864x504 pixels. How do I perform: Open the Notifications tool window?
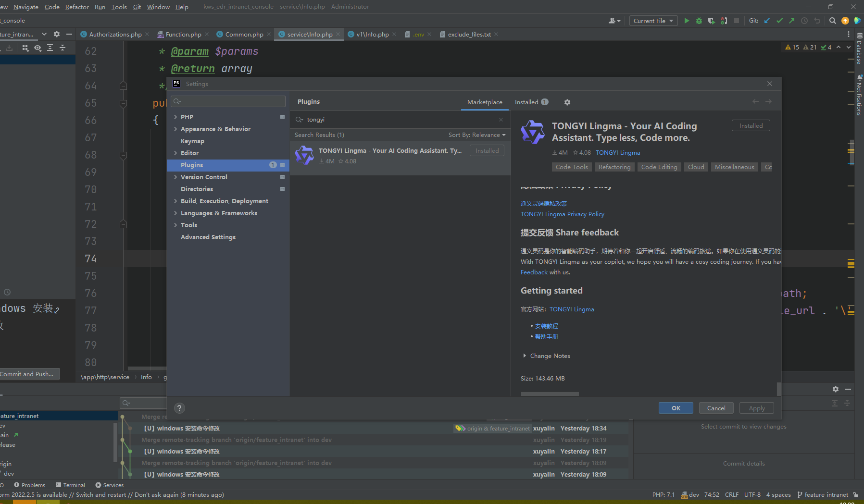859,95
